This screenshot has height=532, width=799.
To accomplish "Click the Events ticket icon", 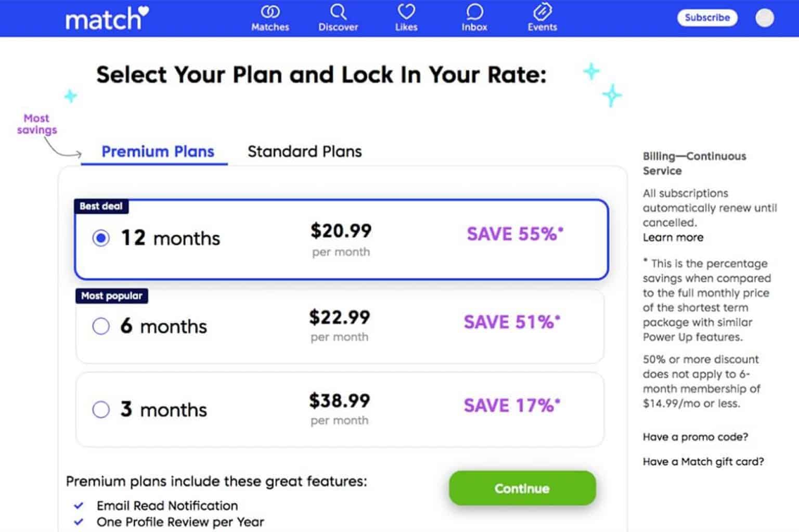I will coord(542,12).
